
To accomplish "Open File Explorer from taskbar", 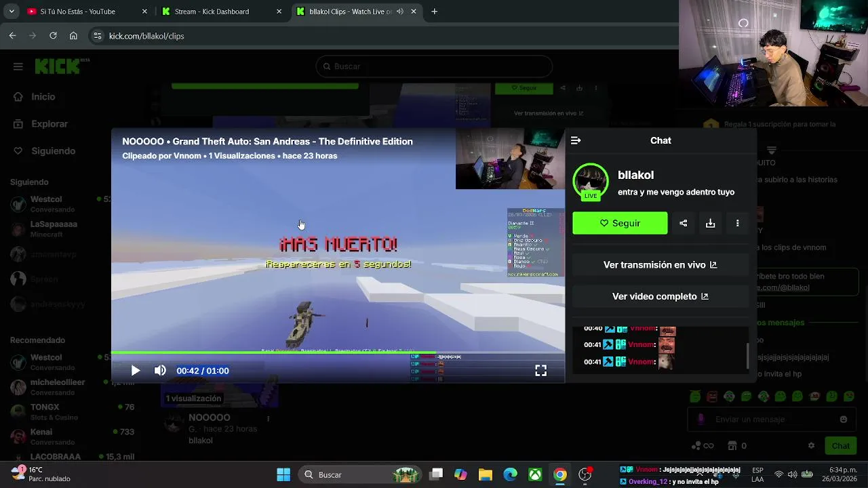I will (x=486, y=474).
